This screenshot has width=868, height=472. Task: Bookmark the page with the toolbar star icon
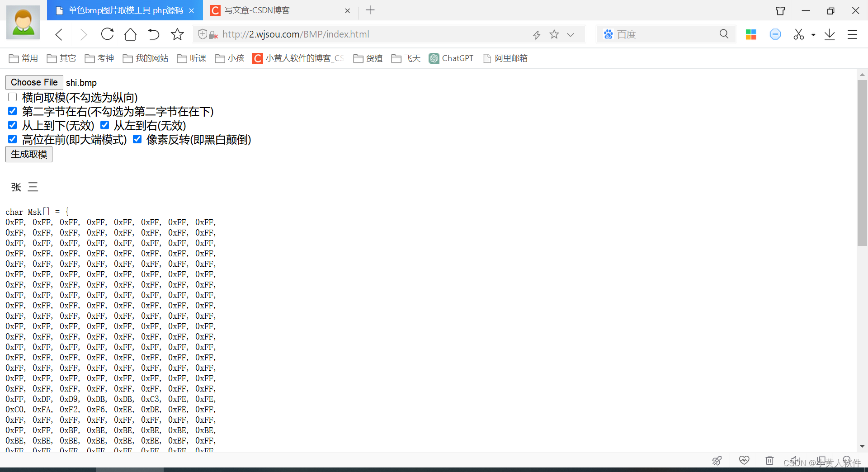177,34
